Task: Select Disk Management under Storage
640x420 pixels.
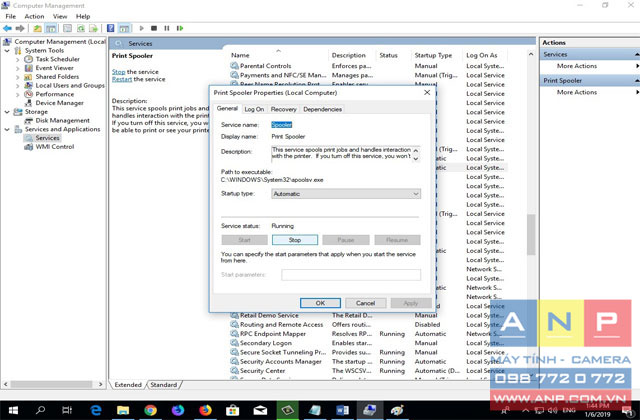Action: [62, 120]
